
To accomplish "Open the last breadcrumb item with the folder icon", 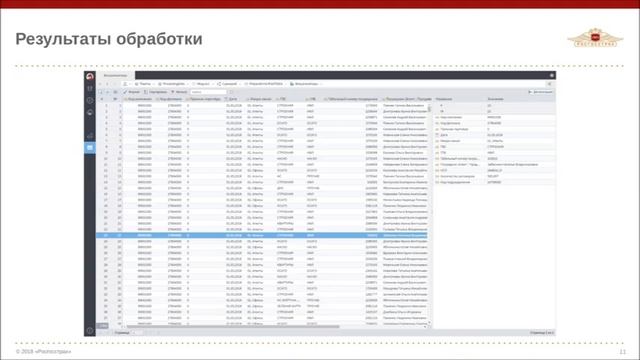I will click(304, 84).
